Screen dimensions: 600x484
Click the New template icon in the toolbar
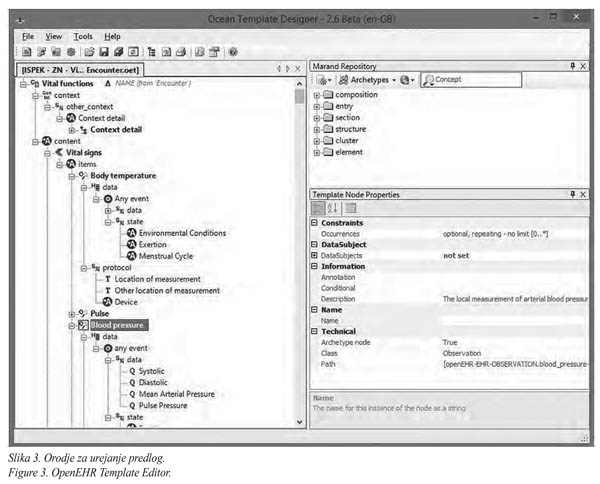pos(27,52)
